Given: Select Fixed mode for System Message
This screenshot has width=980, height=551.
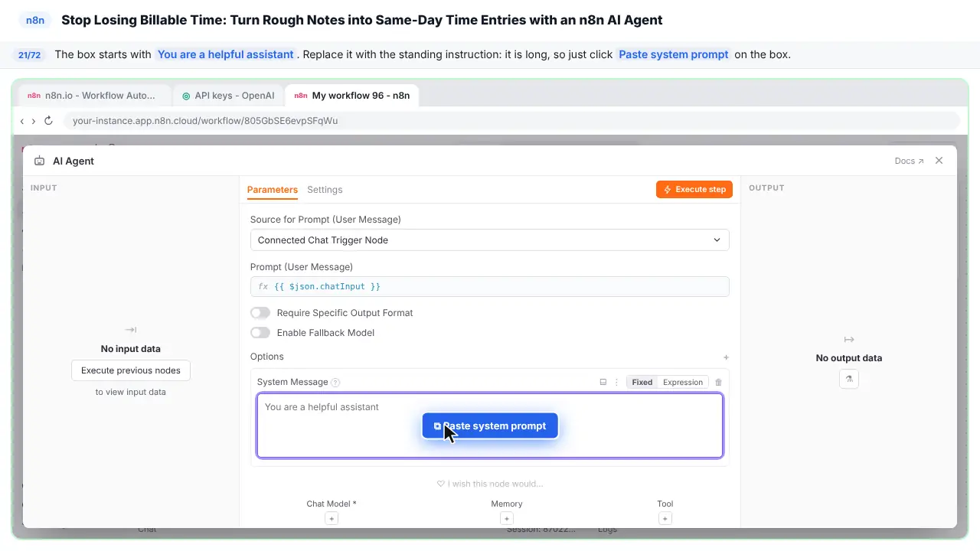Looking at the screenshot, I should click(642, 382).
